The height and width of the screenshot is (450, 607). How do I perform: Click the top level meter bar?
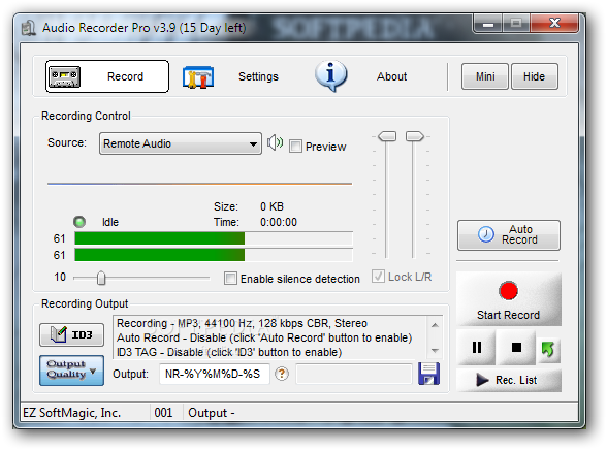(213, 239)
